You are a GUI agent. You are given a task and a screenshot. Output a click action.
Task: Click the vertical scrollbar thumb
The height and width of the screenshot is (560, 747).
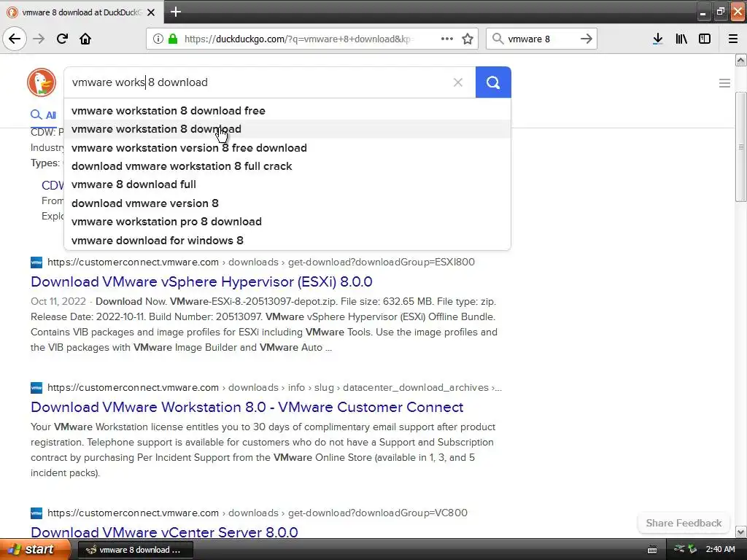[x=740, y=147]
